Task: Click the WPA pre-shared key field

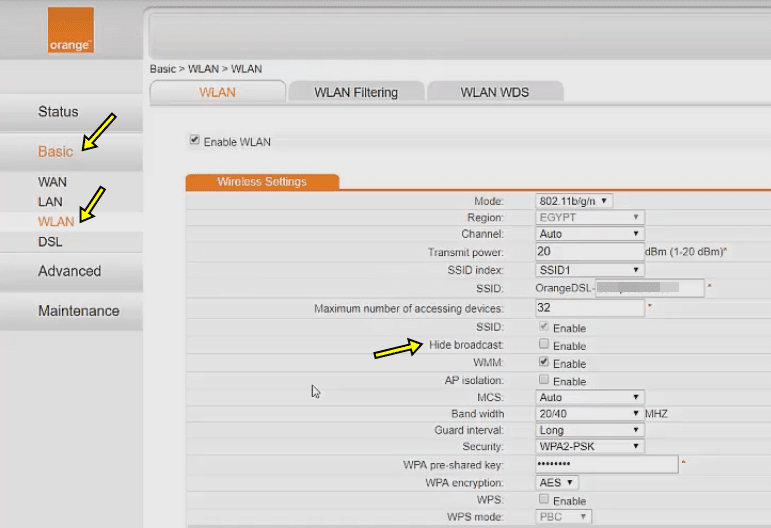Action: point(607,464)
